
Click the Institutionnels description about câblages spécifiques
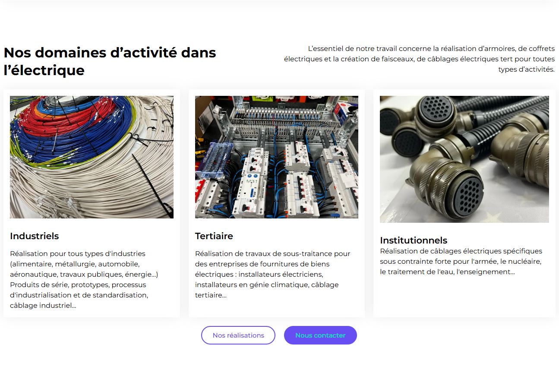tap(461, 262)
